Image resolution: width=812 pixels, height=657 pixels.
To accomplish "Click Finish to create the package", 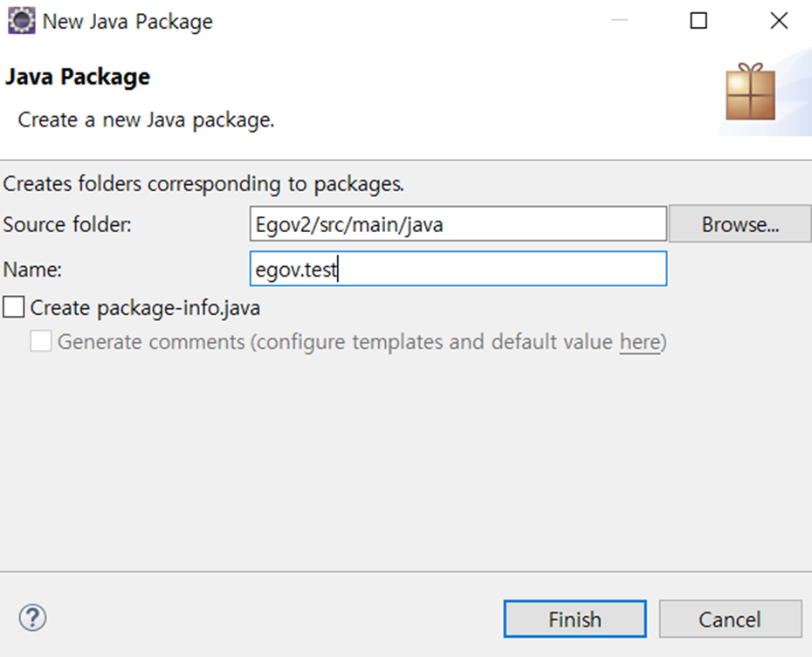I will 575,619.
